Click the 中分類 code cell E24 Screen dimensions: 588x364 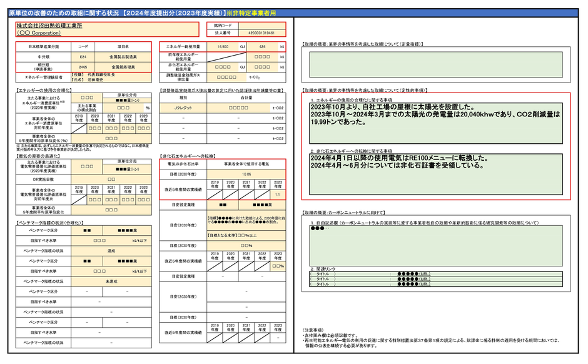83,57
